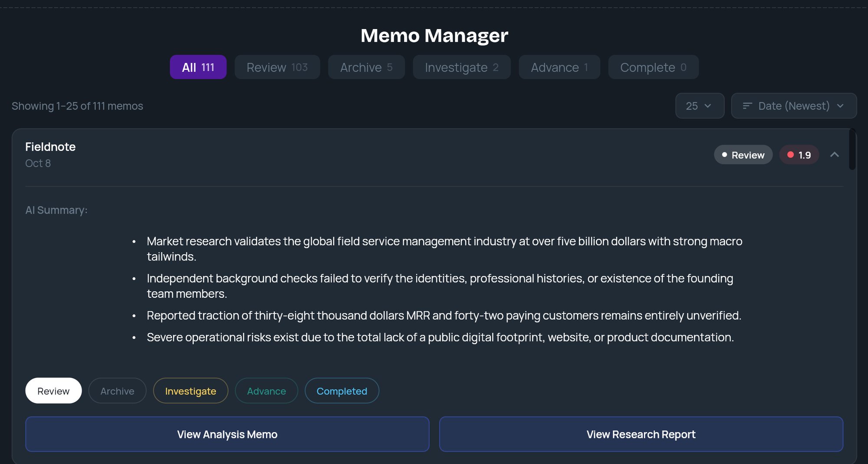Click the memo list scrollbar
868x464 pixels.
[852, 149]
